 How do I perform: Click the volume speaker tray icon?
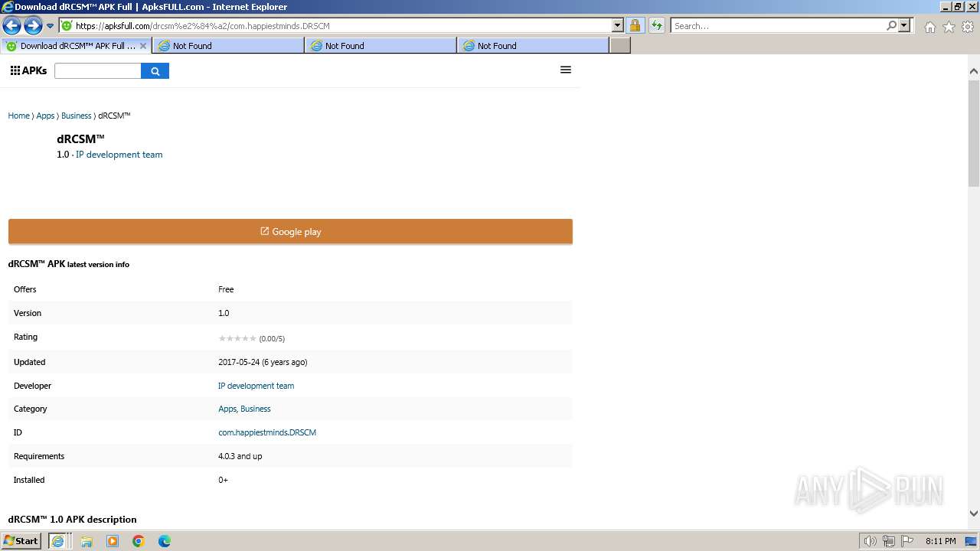coord(871,541)
